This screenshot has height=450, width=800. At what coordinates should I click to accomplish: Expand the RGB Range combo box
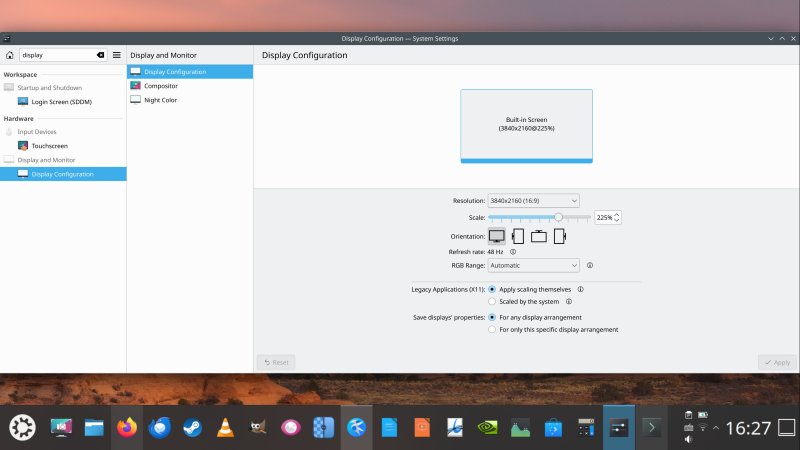[x=533, y=265]
